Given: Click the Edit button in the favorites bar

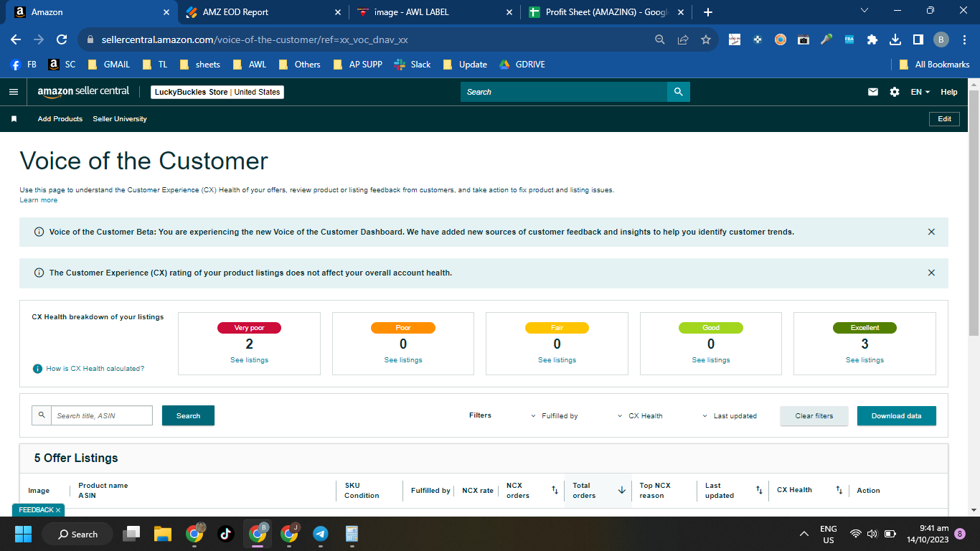Looking at the screenshot, I should tap(944, 119).
